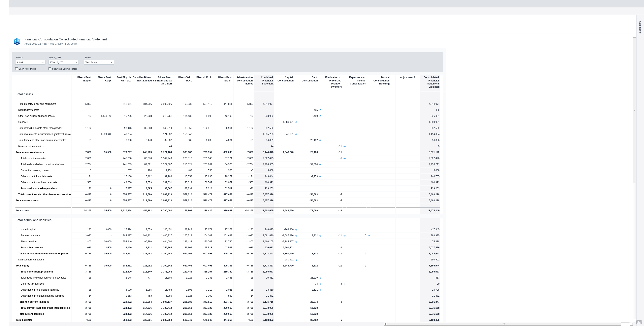The image size is (644, 326).
Task: Click the blue hexagon application logo
Action: point(17,41)
